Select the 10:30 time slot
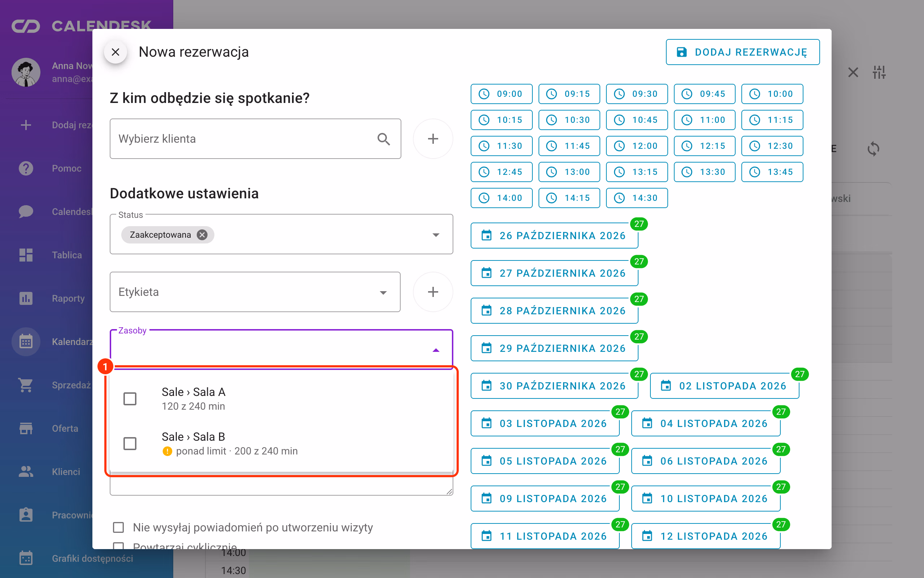The width and height of the screenshot is (924, 578). [x=569, y=120]
